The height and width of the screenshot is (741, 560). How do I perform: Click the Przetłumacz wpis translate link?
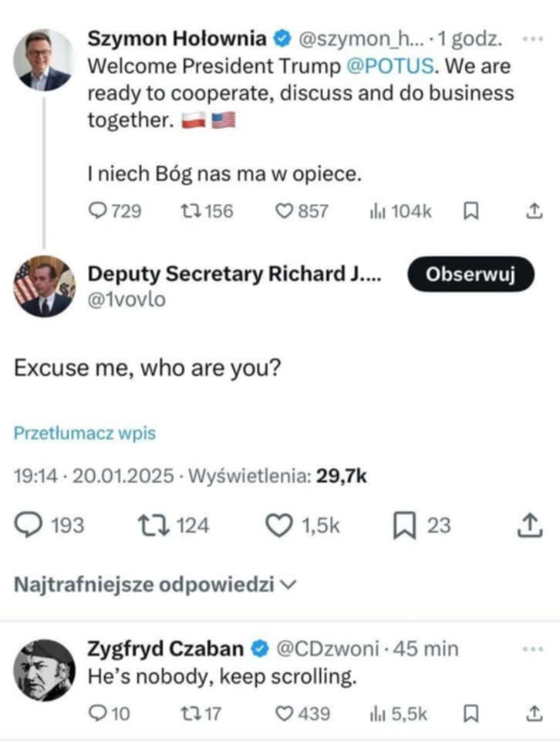click(x=85, y=433)
